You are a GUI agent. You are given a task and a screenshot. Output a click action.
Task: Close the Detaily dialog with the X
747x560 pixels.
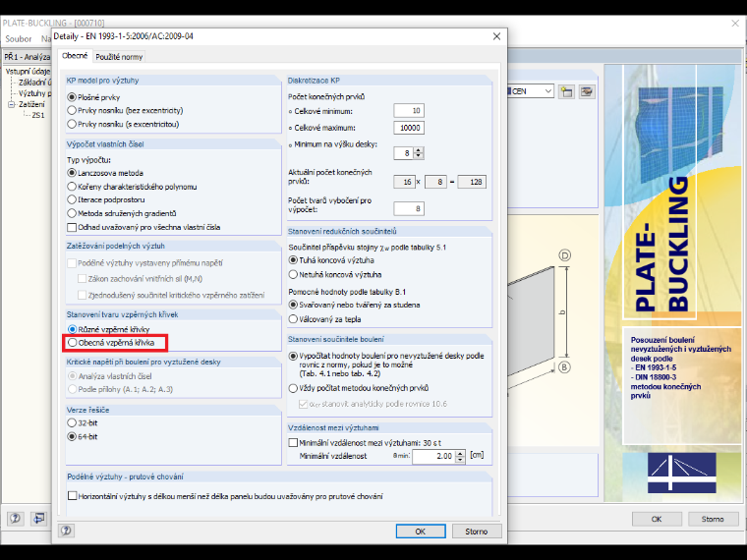[x=496, y=36]
